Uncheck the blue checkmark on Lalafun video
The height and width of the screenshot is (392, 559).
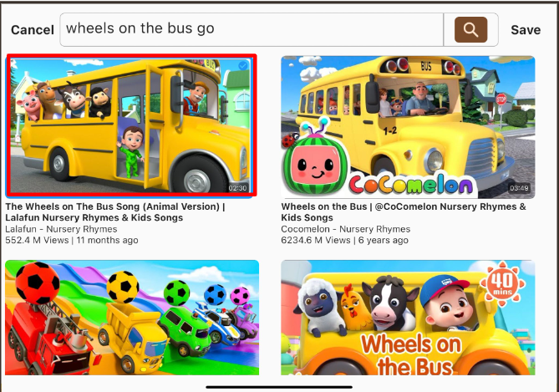pyautogui.click(x=243, y=66)
